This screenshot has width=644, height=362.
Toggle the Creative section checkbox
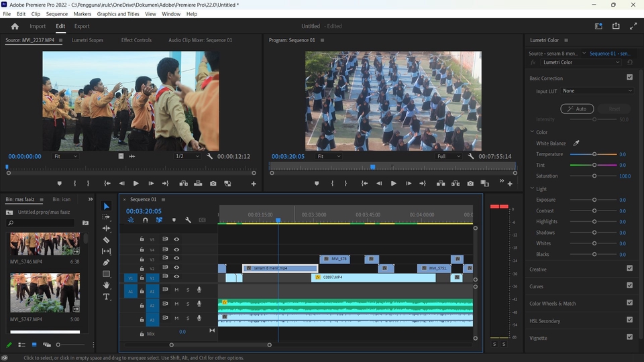(x=630, y=268)
